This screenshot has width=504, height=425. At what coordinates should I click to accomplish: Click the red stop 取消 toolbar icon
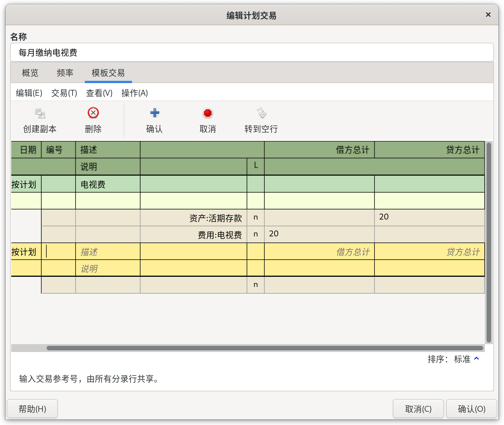click(x=208, y=113)
